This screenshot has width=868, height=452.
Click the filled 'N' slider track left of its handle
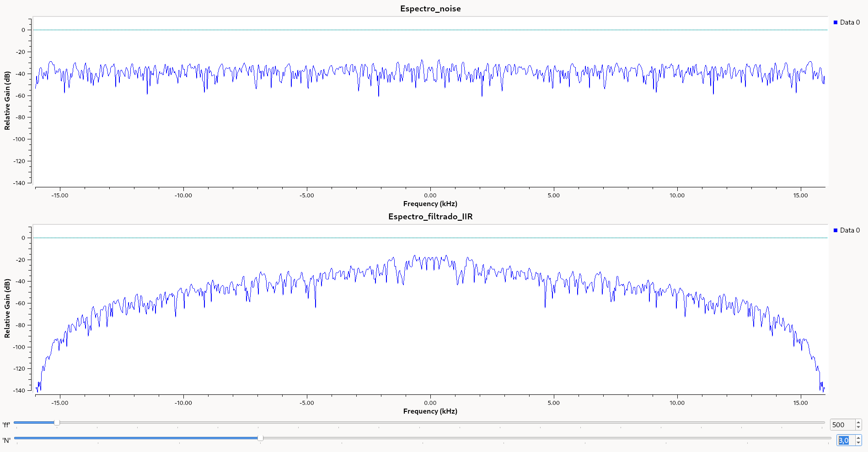pyautogui.click(x=136, y=438)
